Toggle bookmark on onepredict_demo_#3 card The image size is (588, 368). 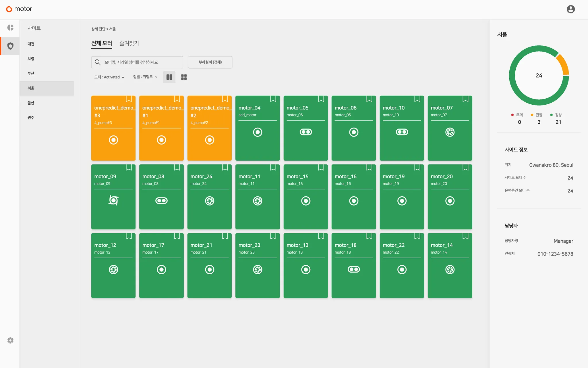(129, 99)
